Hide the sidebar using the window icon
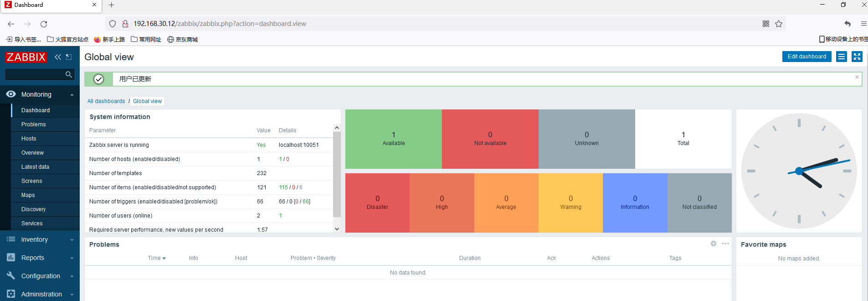 [69, 57]
